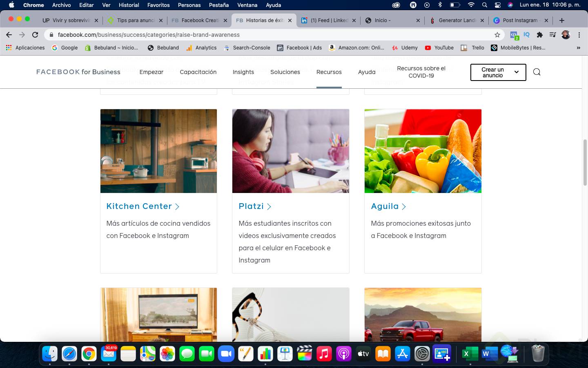Open the Recursos navigation menu
The height and width of the screenshot is (368, 588).
click(x=329, y=72)
